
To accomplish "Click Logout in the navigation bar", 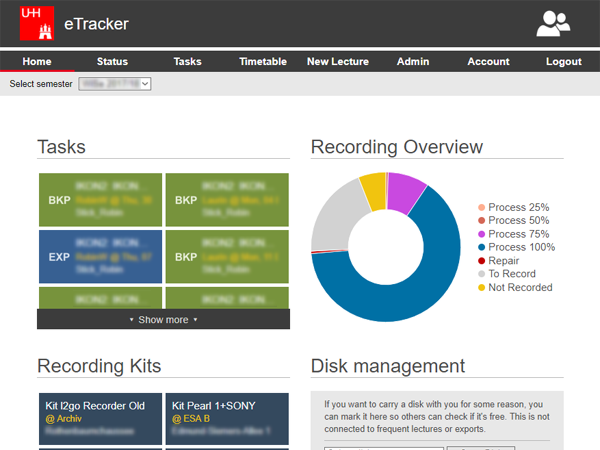I will coord(563,61).
